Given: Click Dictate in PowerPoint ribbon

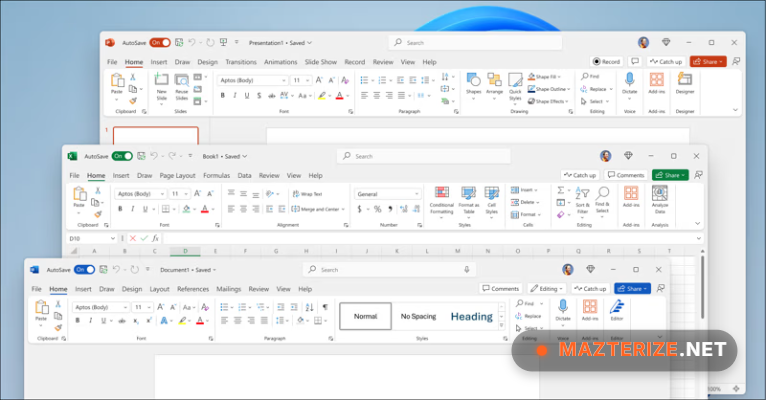Looking at the screenshot, I should [x=630, y=84].
